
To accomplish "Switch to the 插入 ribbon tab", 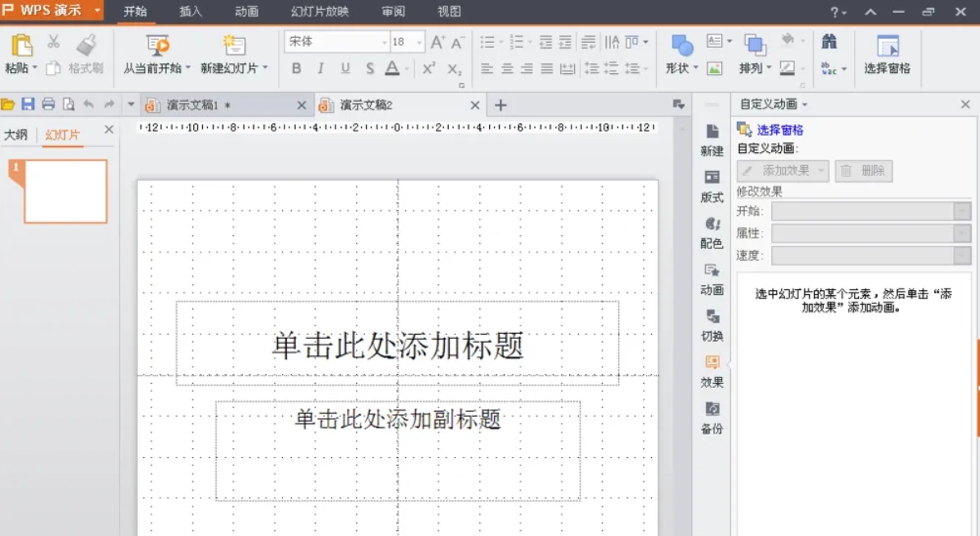I will coord(191,12).
